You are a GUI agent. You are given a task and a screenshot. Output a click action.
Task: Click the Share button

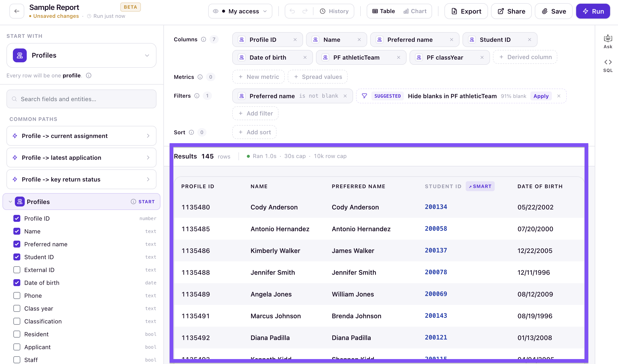point(511,11)
